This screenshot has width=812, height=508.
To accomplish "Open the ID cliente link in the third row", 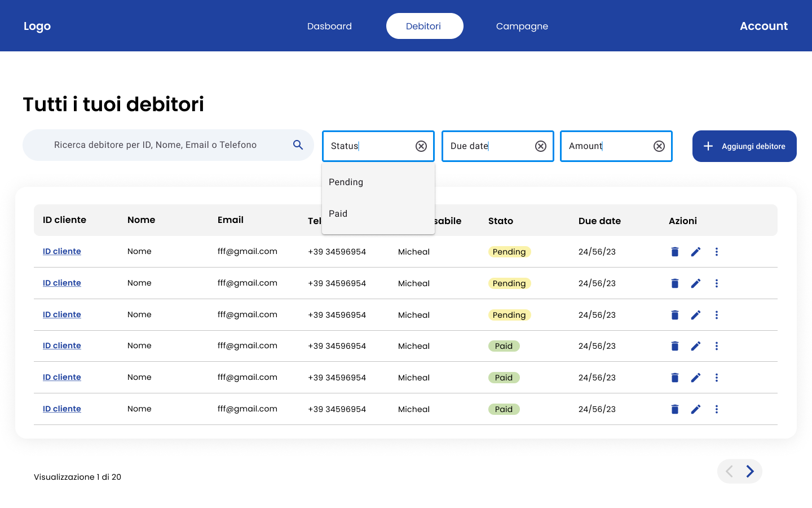I will [x=62, y=314].
